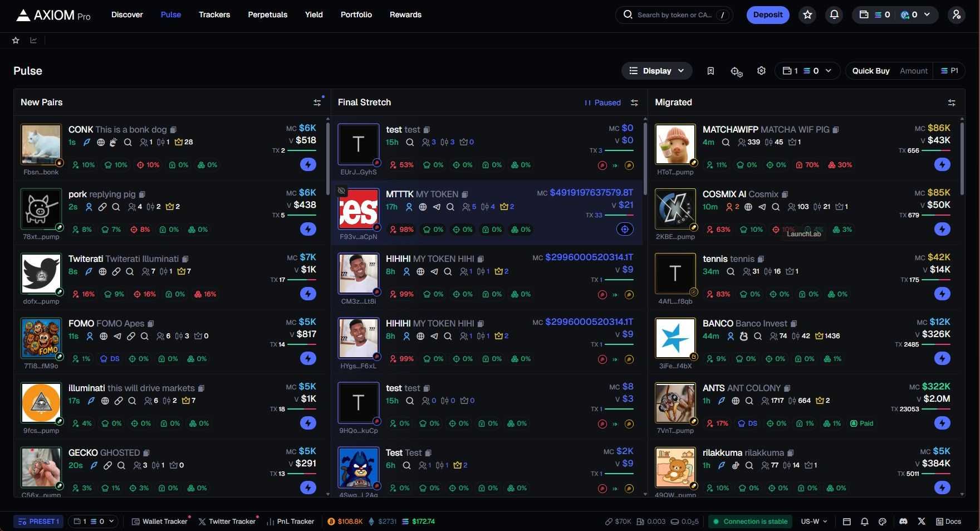Go to the Perpetuals tab
Screen dimensions: 980x531
[267, 14]
